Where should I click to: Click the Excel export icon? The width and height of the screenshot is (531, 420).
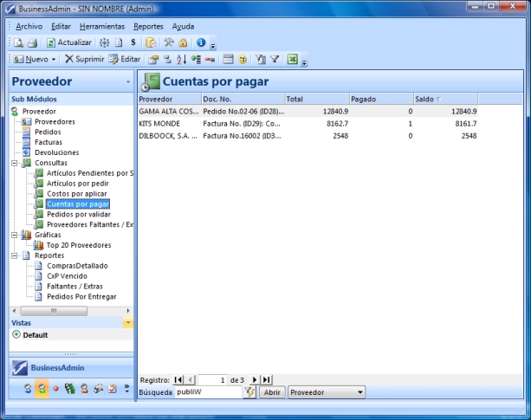(293, 60)
